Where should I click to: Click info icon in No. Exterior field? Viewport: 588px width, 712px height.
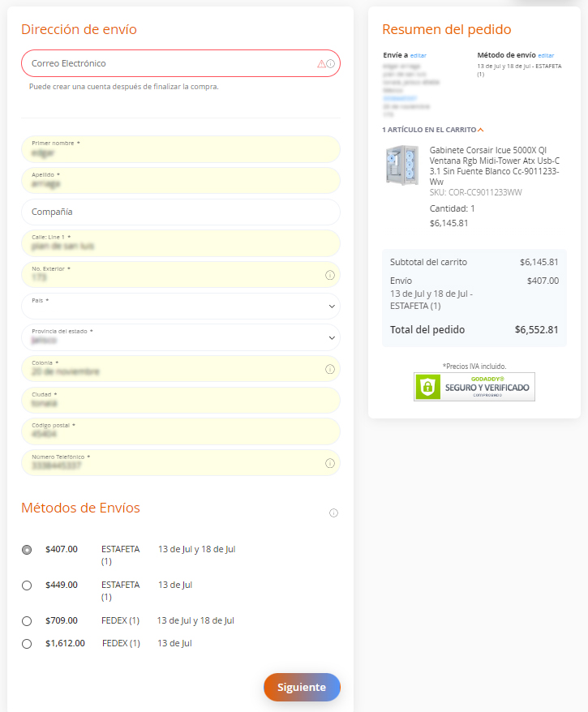pyautogui.click(x=330, y=275)
